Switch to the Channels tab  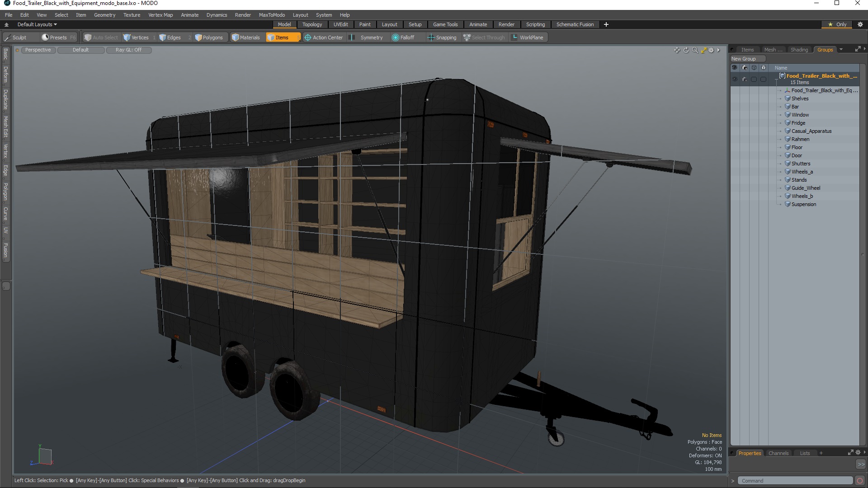tap(778, 453)
